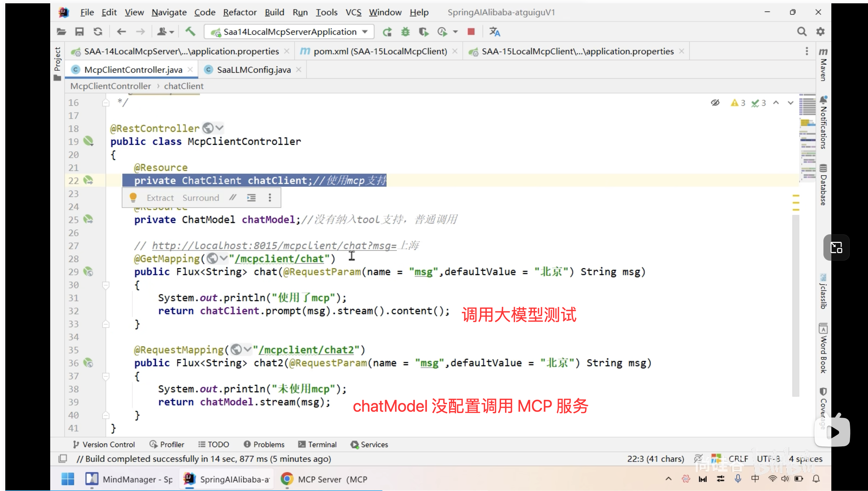This screenshot has width=868, height=491.
Task: Open the Refactor menu
Action: click(x=240, y=13)
